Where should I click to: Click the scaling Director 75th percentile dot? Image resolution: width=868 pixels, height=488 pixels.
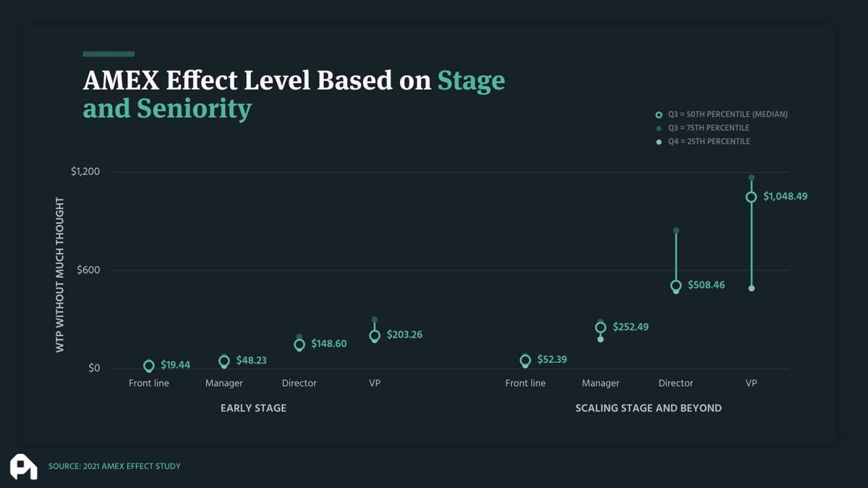click(x=676, y=231)
